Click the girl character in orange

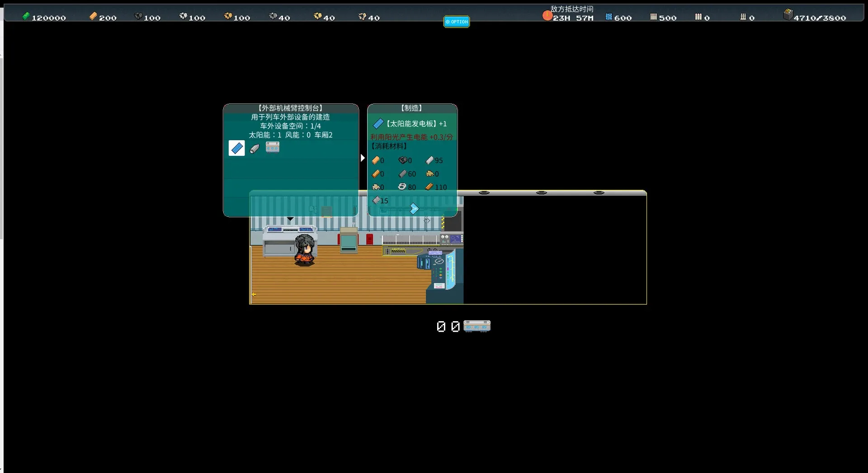pyautogui.click(x=305, y=250)
